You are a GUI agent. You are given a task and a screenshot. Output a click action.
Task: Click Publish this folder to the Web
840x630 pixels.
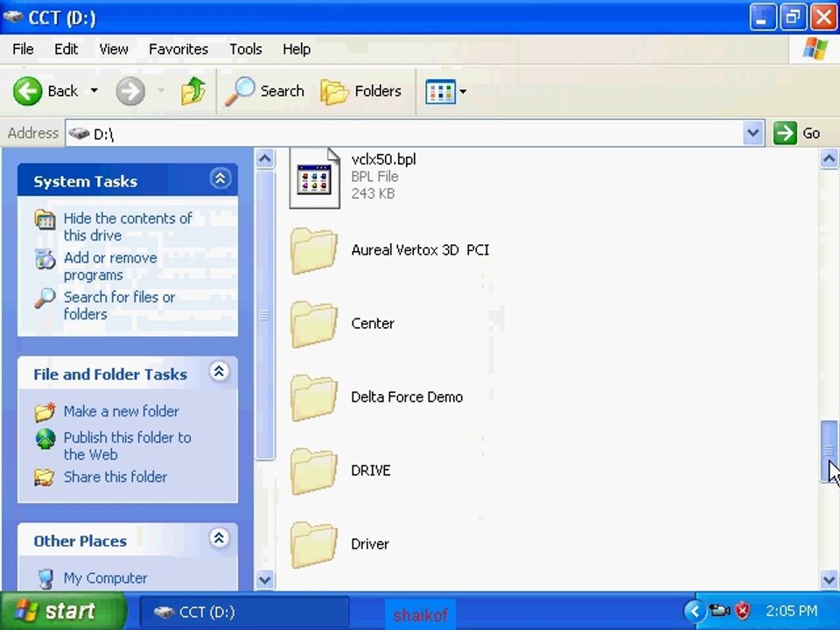click(127, 445)
